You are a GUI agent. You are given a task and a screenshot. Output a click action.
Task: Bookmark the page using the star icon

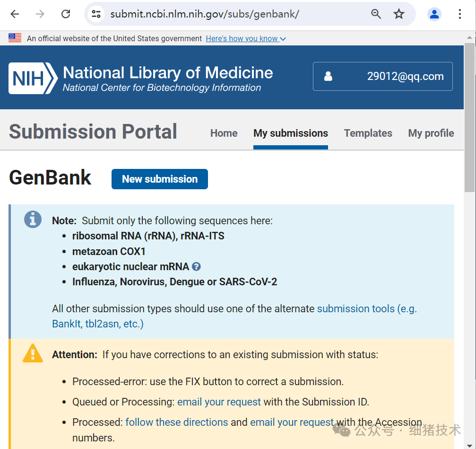tap(399, 14)
